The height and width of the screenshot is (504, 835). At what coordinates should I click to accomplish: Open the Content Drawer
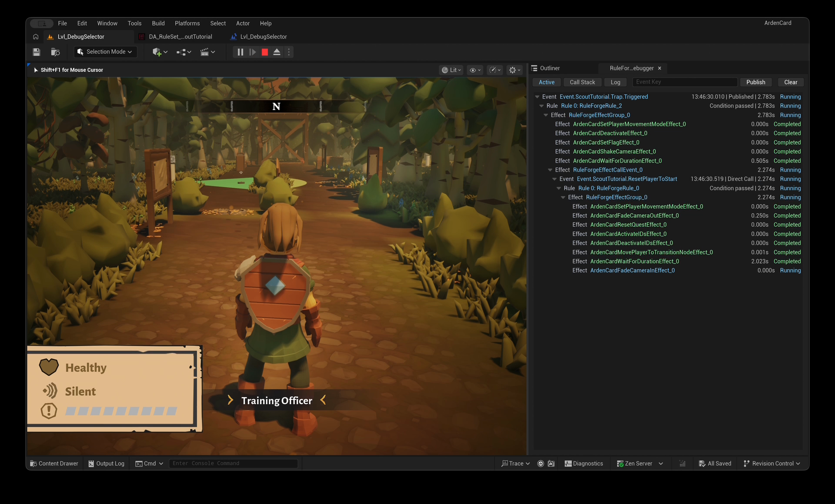(x=54, y=464)
